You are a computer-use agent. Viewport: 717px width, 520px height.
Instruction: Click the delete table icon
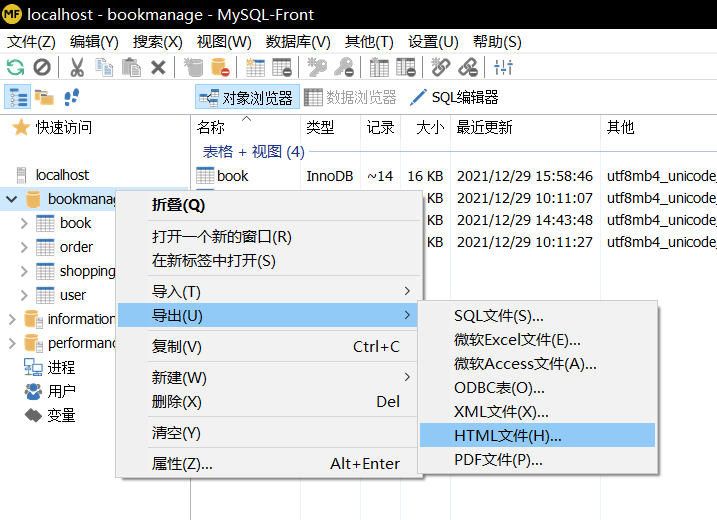point(282,68)
